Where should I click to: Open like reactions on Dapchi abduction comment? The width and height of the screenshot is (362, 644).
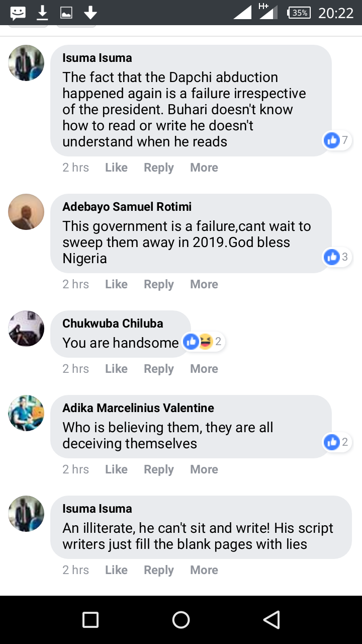tap(337, 140)
